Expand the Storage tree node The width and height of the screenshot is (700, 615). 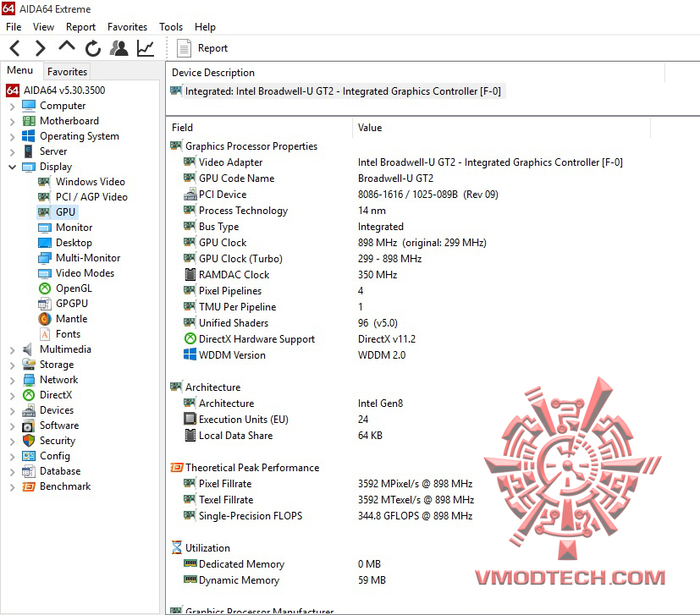(x=12, y=365)
